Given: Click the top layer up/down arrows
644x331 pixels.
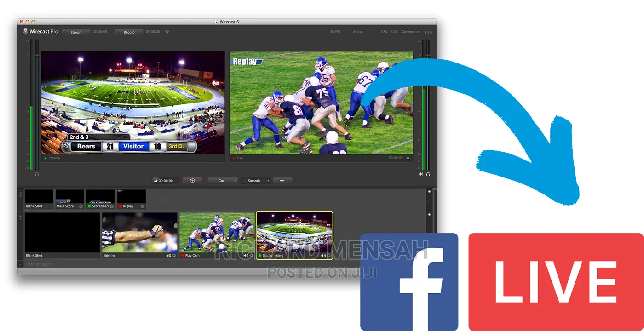Looking at the screenshot, I should (x=20, y=194).
